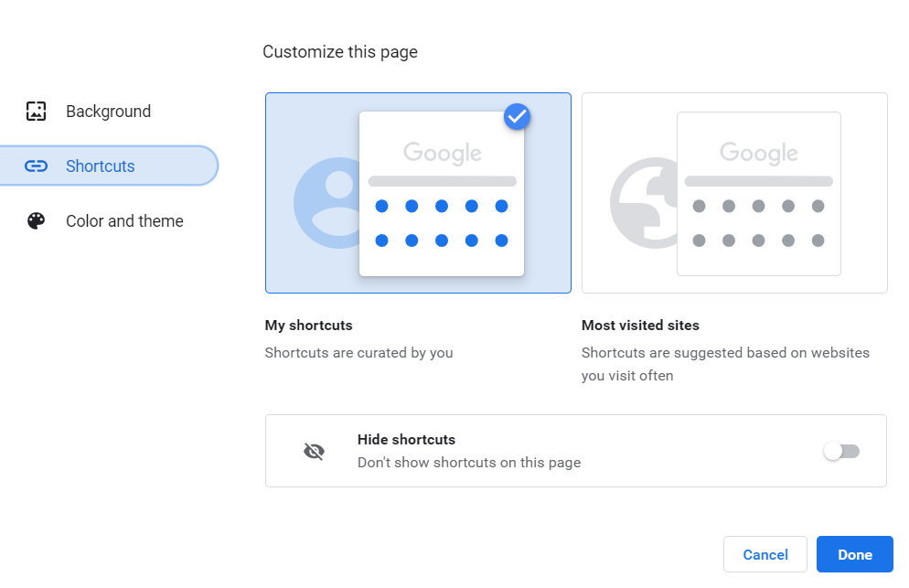Click the Done button
The height and width of the screenshot is (588, 909).
[855, 554]
